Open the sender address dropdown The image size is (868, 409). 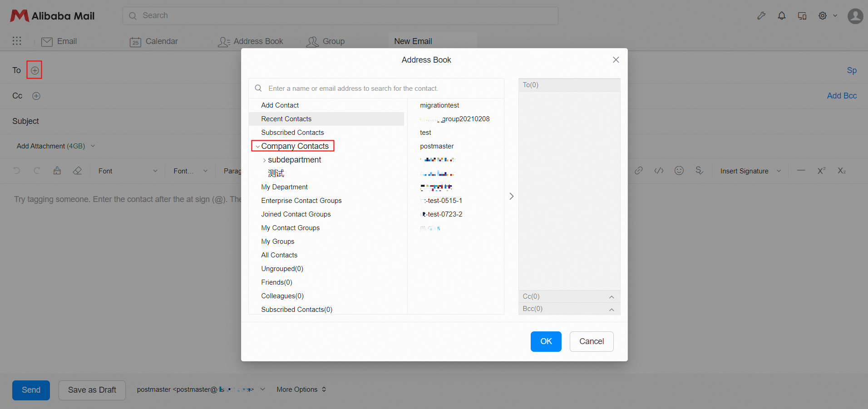tap(262, 389)
